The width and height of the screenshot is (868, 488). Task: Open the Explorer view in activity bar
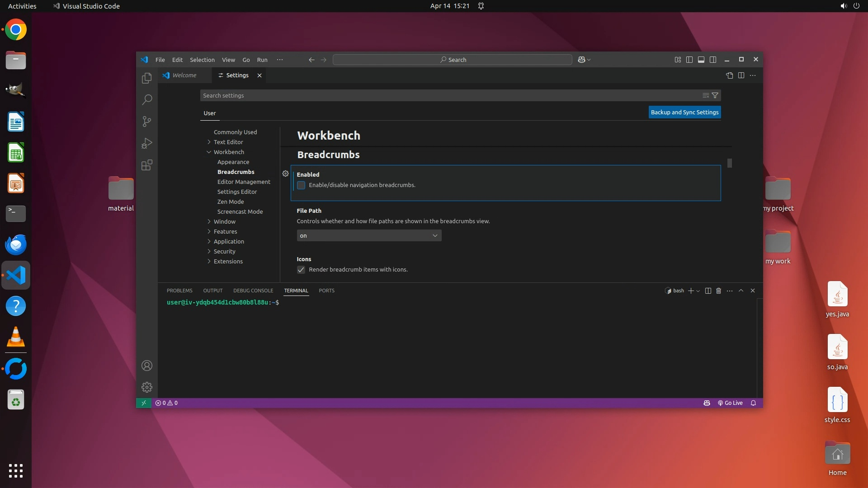(146, 78)
